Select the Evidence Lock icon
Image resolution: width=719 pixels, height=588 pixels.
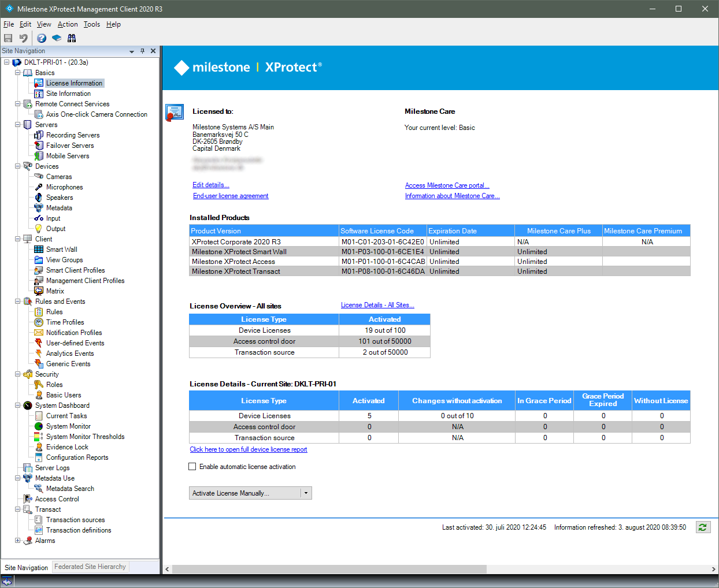point(39,447)
